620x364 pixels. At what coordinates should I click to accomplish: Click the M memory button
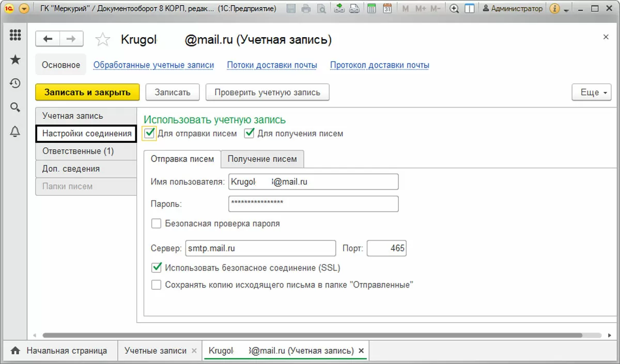pos(405,8)
